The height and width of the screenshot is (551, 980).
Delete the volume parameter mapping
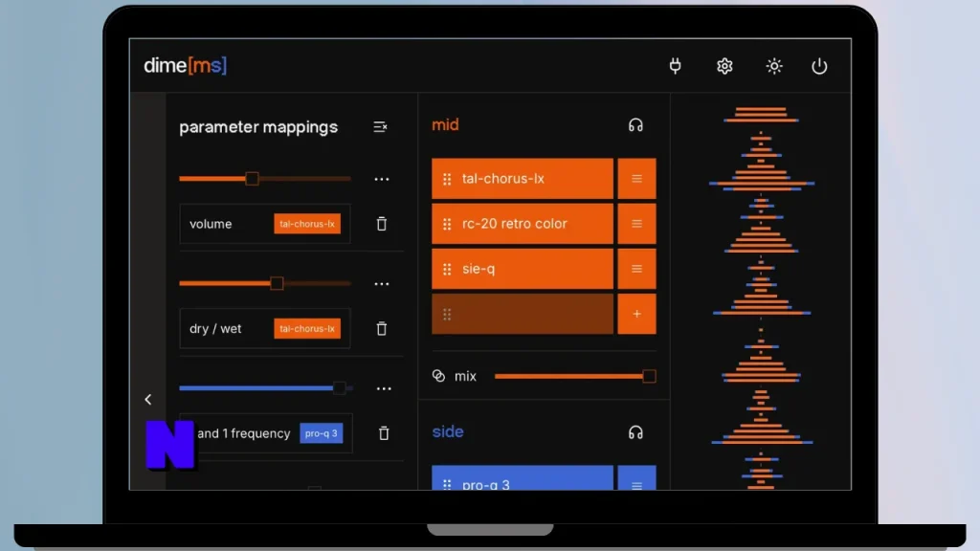tap(381, 224)
